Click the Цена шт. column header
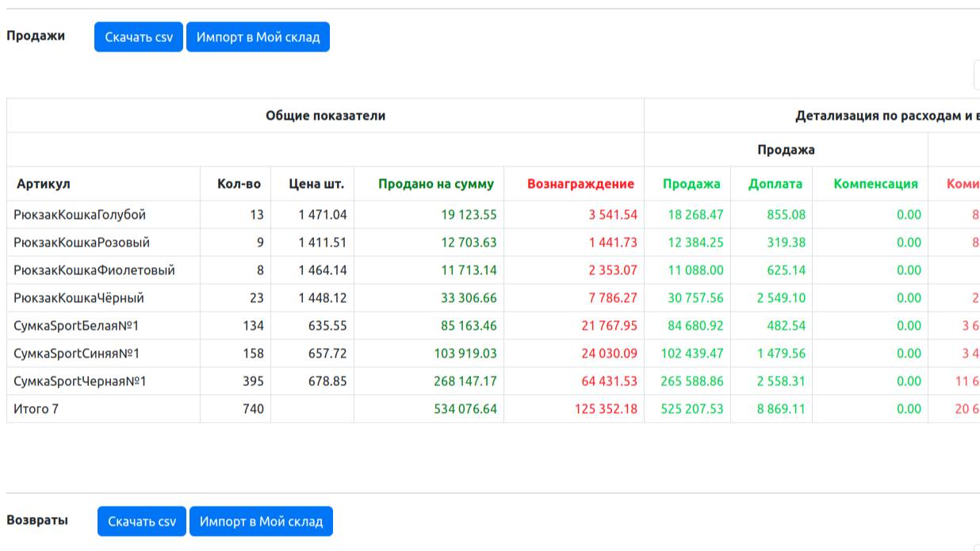The image size is (980, 551). coord(316,184)
